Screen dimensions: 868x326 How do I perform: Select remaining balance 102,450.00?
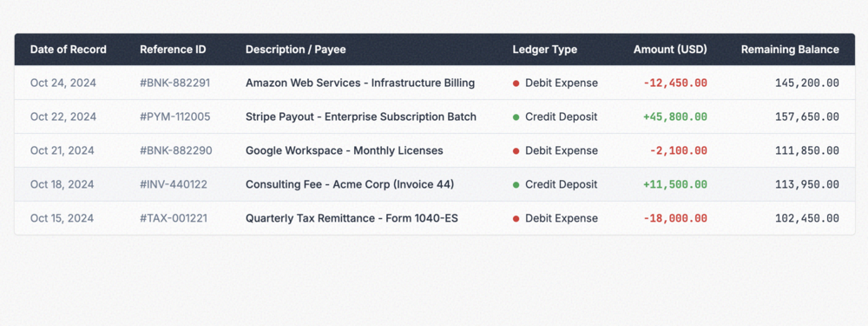point(807,218)
